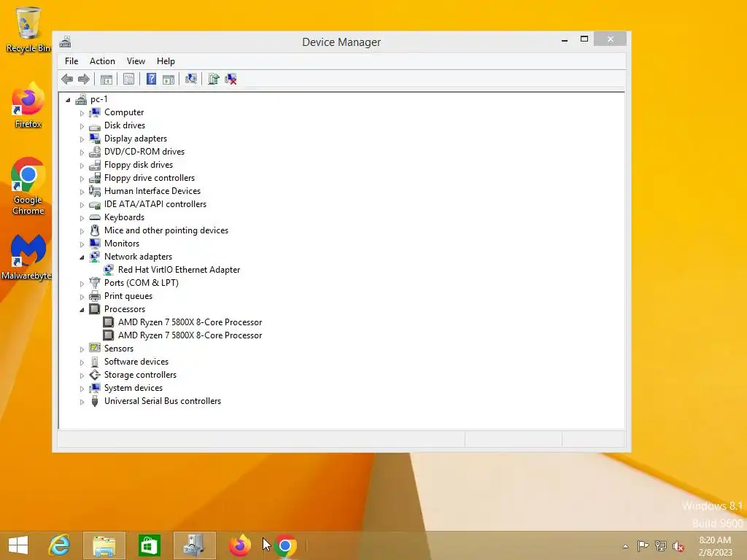Screen dimensions: 747x560
Task: Collapse the pc-1 root node
Action: pyautogui.click(x=68, y=100)
